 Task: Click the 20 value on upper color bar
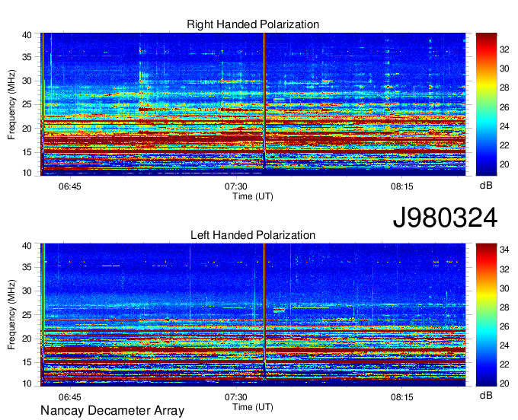pos(504,164)
